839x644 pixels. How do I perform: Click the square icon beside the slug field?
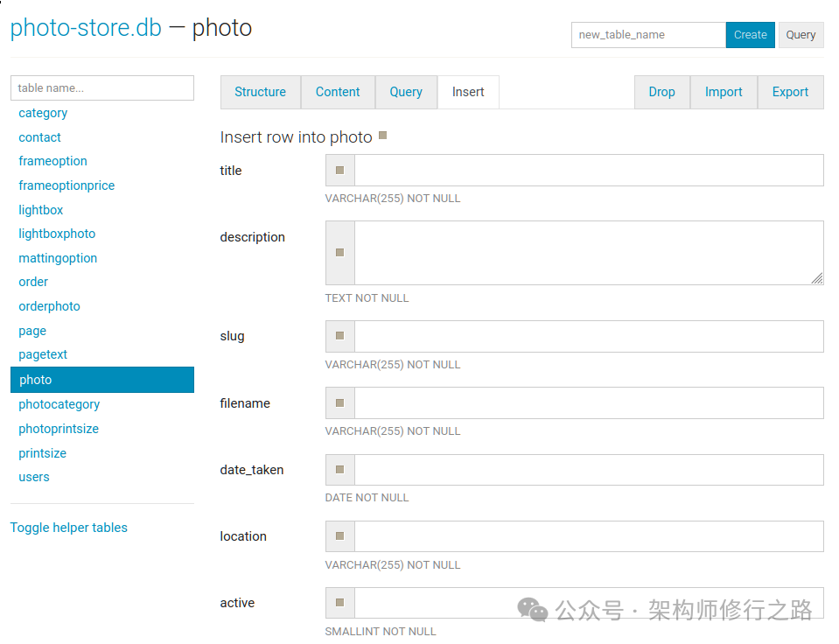[x=339, y=336]
